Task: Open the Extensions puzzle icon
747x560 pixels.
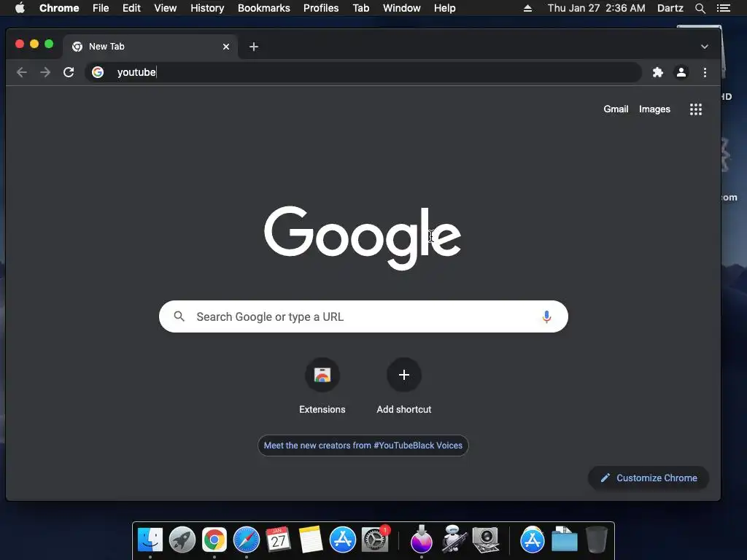Action: pyautogui.click(x=658, y=72)
